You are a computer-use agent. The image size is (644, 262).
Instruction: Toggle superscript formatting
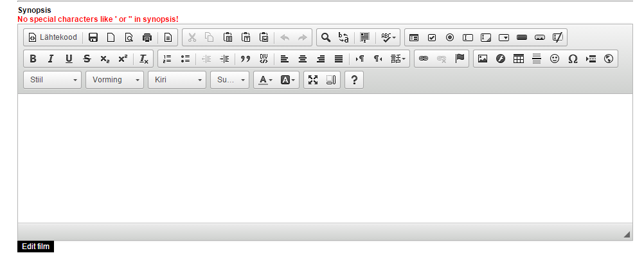coord(123,59)
